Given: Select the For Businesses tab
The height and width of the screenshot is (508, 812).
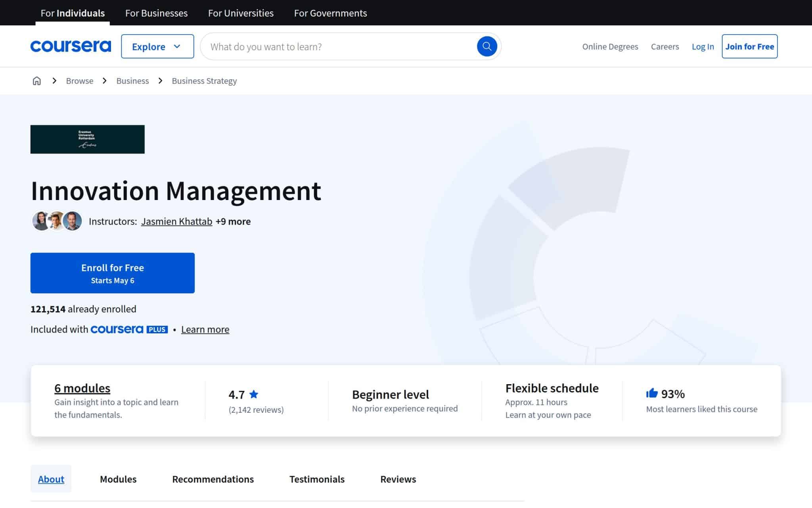Looking at the screenshot, I should 156,13.
